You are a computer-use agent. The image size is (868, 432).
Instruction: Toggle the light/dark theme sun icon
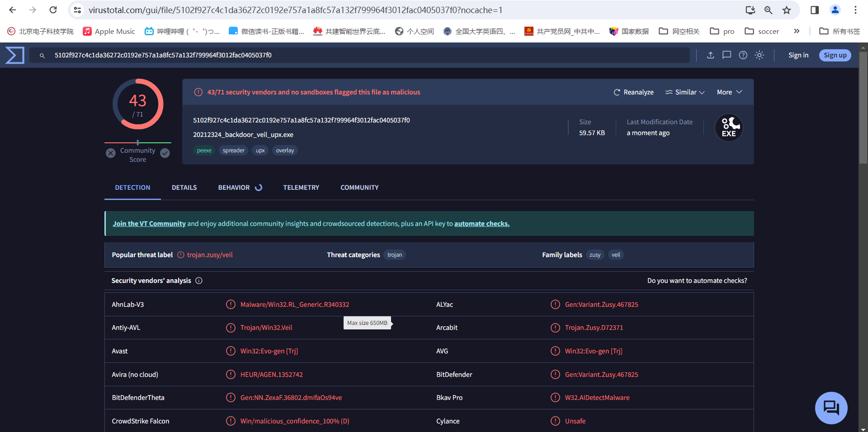(x=759, y=55)
